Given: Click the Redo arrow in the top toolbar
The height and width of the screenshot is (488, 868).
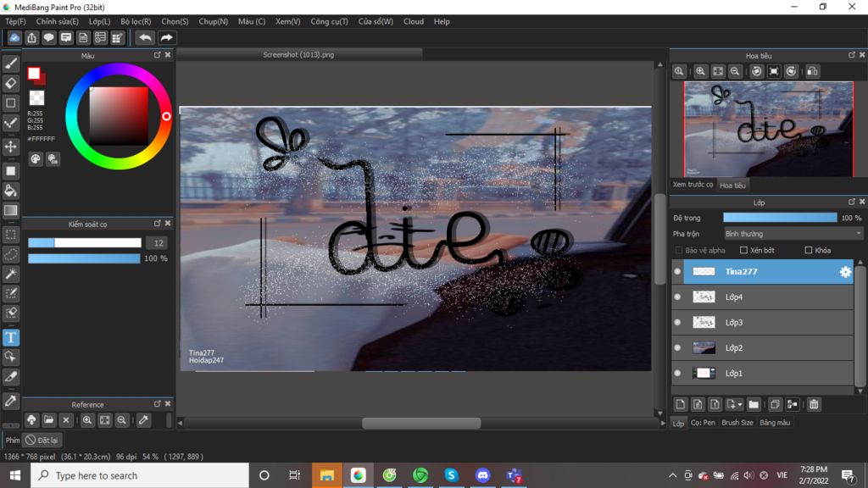Looking at the screenshot, I should [166, 37].
